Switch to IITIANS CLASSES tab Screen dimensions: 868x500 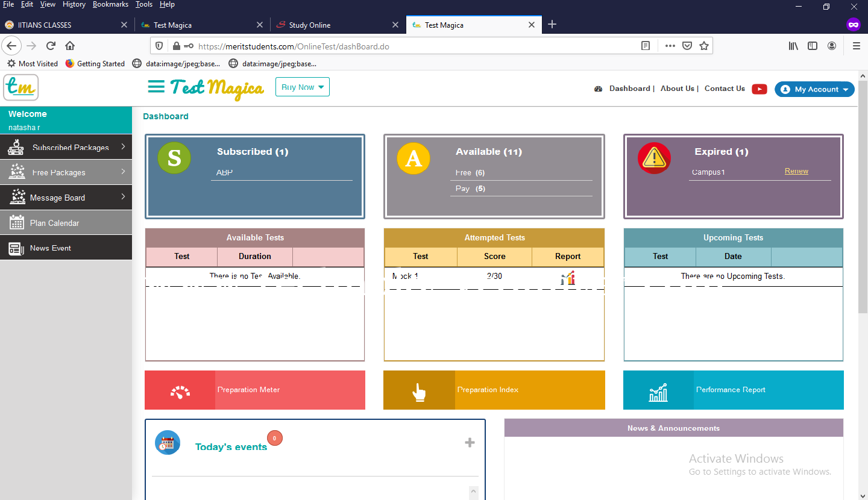pyautogui.click(x=66, y=25)
